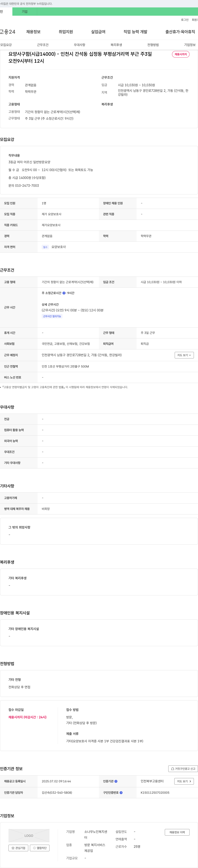Image resolution: width=198 pixels, height=868 pixels.
Task: Click the info icon next to 인증기관
Action: click(x=116, y=781)
